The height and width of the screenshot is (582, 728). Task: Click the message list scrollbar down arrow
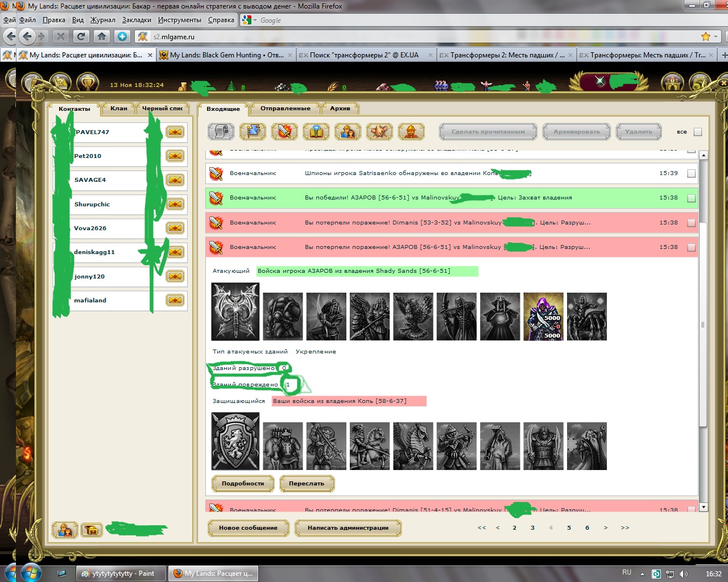pyautogui.click(x=704, y=507)
